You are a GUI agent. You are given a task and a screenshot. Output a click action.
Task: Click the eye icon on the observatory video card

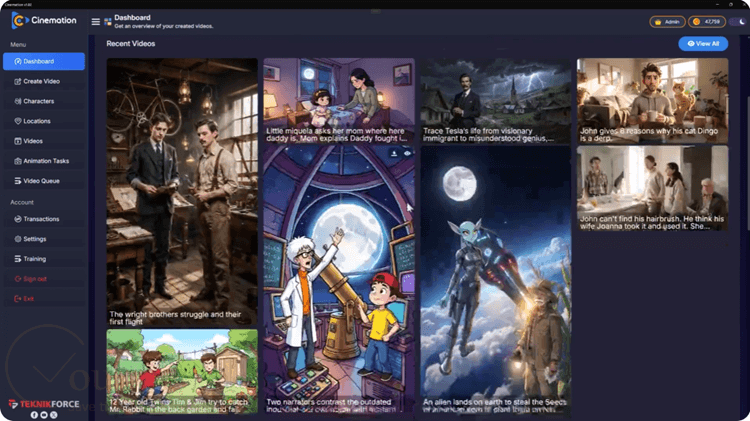408,154
